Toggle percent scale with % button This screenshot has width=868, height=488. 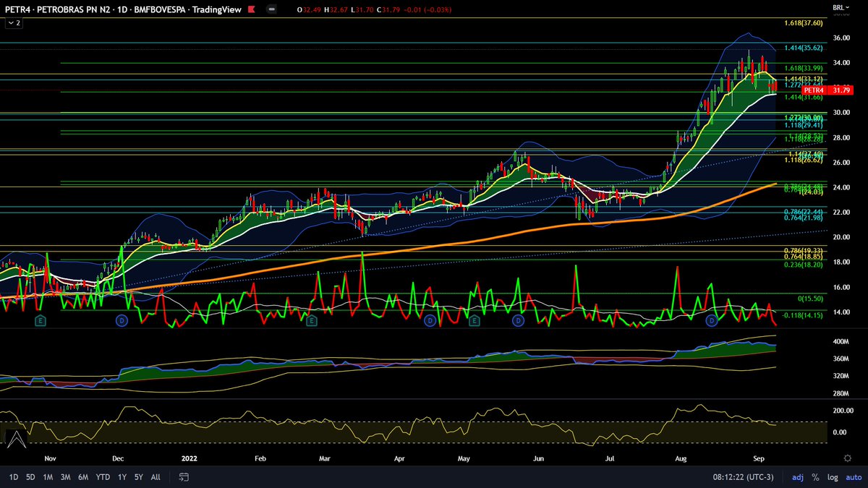coord(816,477)
